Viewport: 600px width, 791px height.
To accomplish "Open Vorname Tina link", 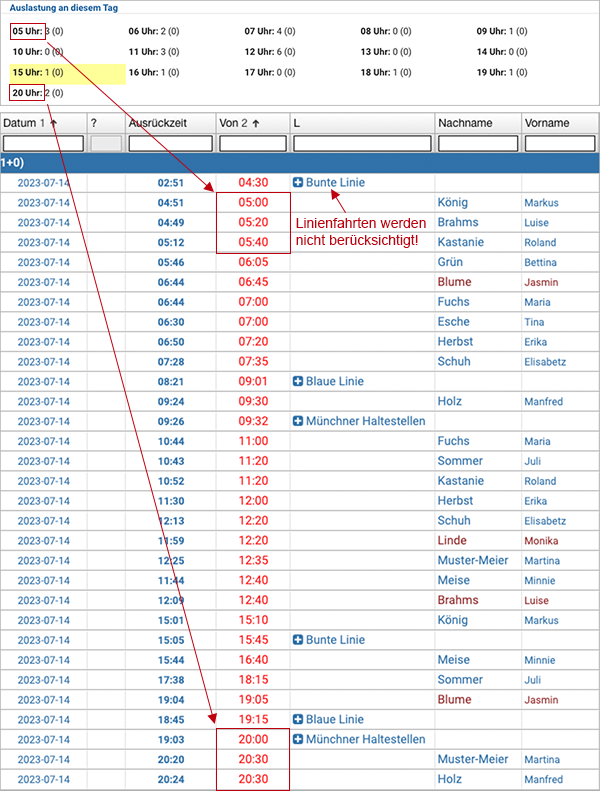I will (x=534, y=322).
